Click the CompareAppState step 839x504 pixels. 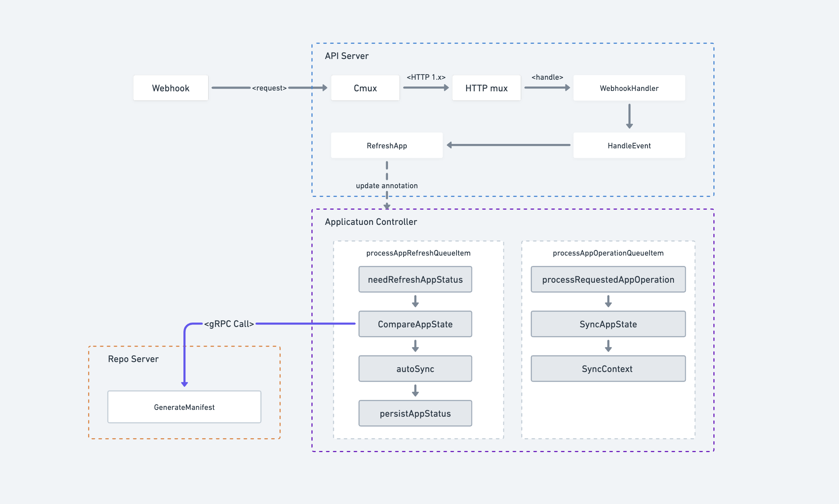pos(415,324)
